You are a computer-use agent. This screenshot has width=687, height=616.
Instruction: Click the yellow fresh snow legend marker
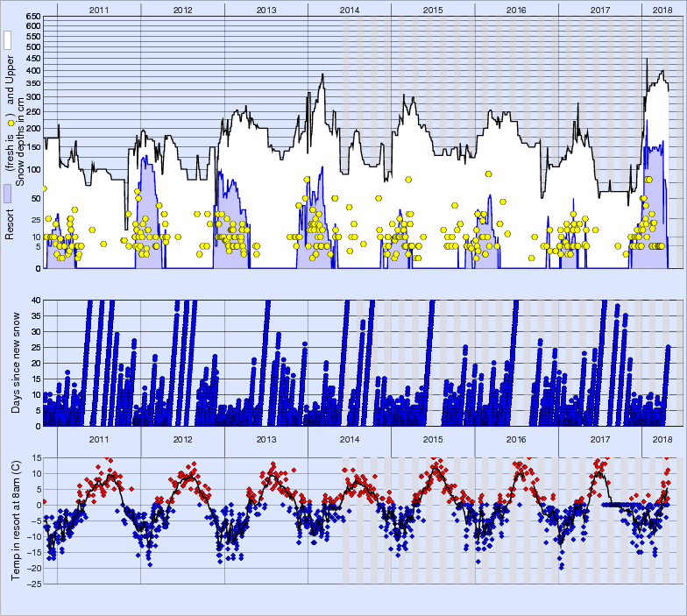(x=11, y=124)
